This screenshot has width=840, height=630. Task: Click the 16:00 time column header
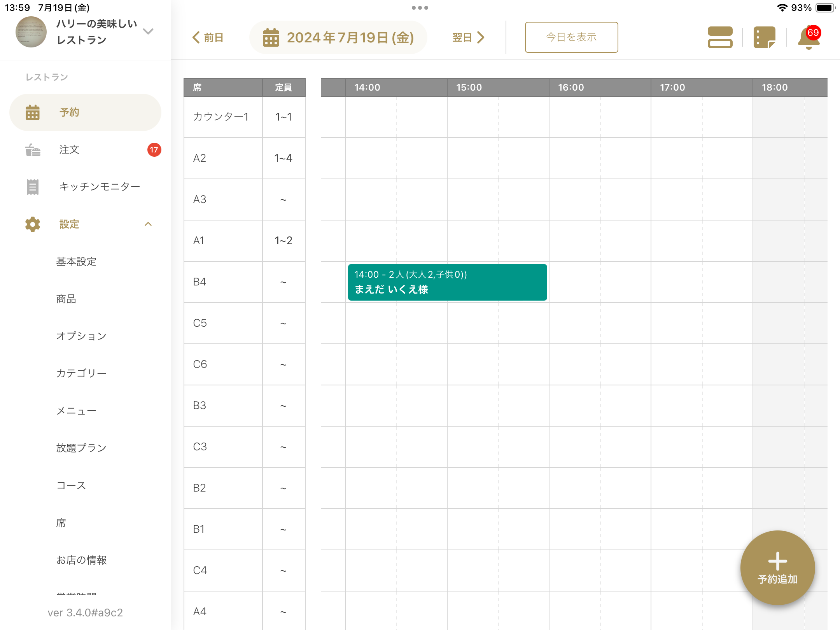600,87
